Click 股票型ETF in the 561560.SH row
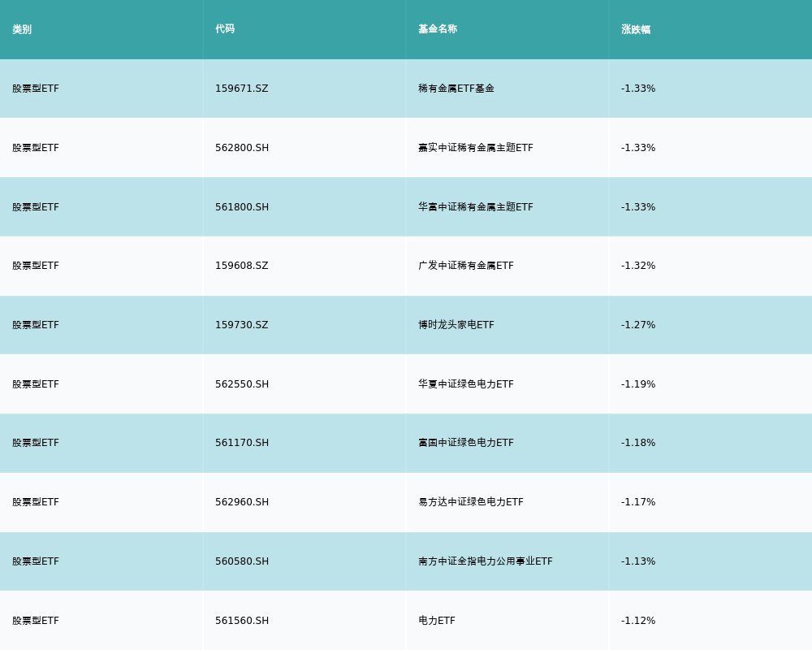 click(36, 621)
